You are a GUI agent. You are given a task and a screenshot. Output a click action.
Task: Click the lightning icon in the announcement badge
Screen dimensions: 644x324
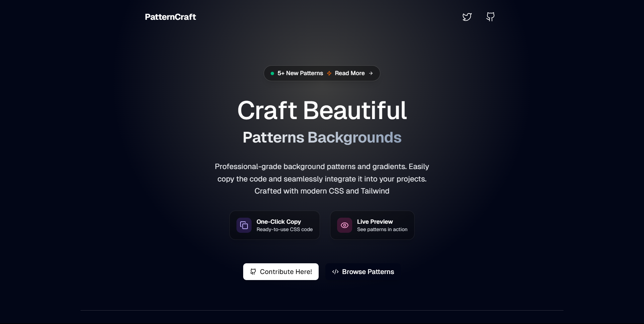point(329,73)
